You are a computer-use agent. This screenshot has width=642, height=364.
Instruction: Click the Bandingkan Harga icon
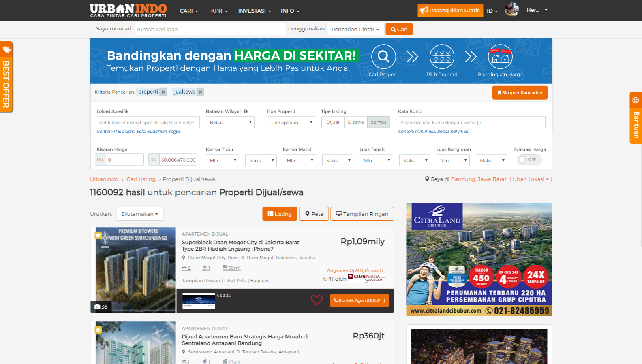coord(500,57)
